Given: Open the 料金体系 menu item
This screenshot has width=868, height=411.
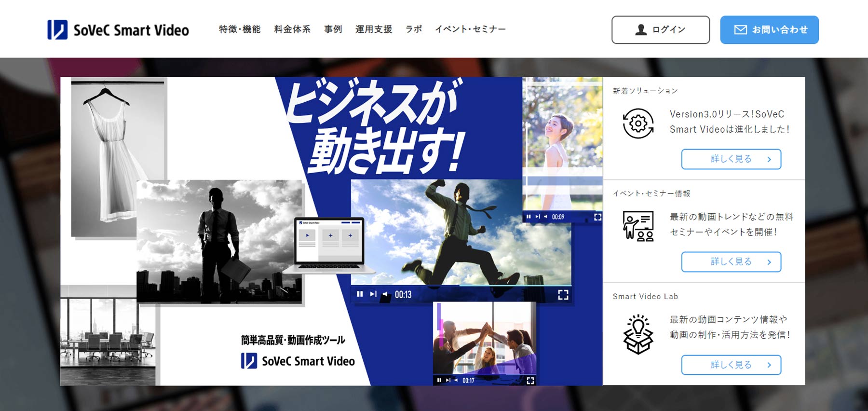Looking at the screenshot, I should pos(292,29).
